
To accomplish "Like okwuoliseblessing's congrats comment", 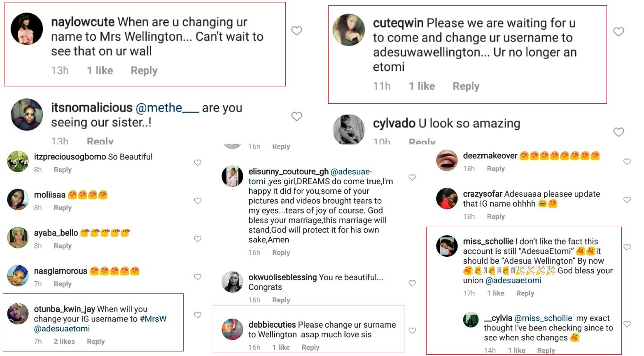I will (412, 283).
